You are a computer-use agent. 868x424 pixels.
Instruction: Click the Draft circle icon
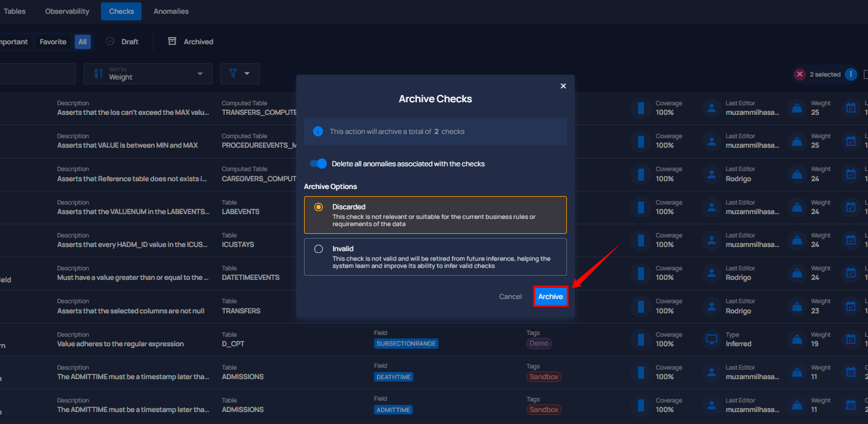(x=110, y=41)
